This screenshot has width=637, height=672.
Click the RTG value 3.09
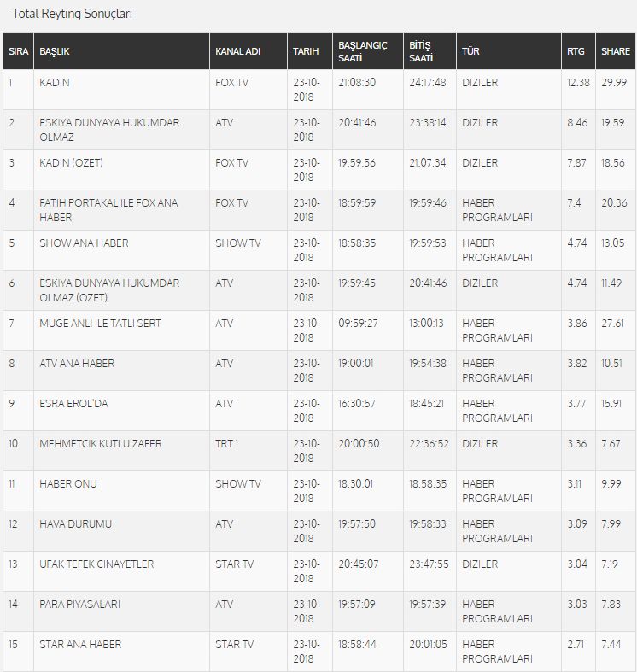577,523
